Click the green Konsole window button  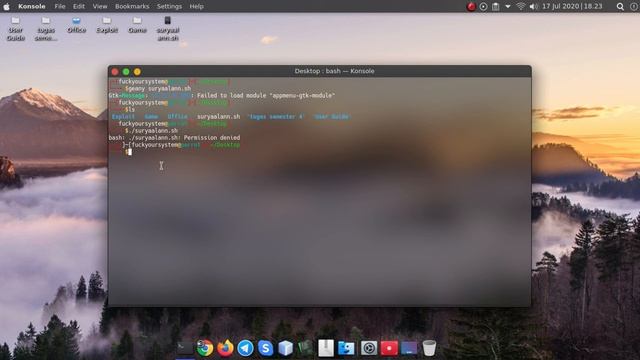126,72
